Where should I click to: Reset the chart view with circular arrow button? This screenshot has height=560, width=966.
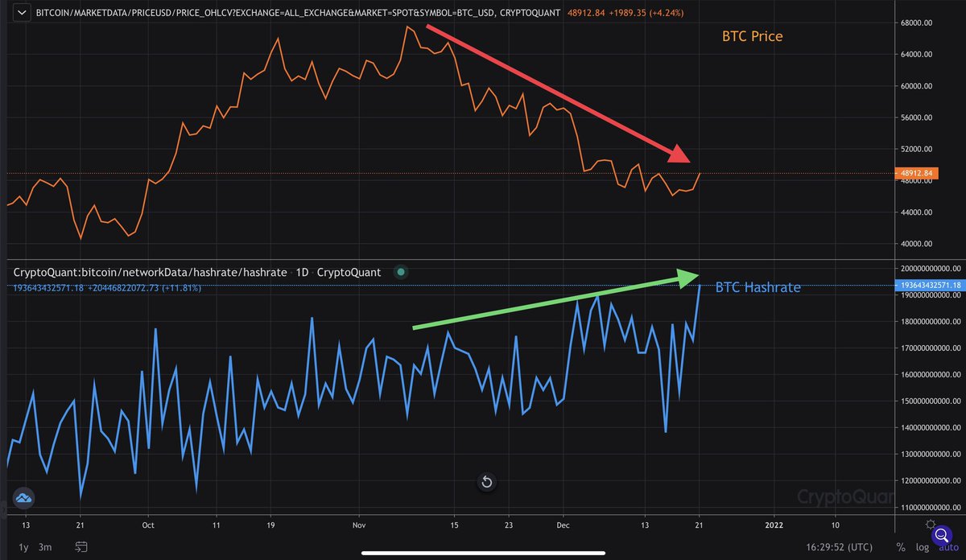coord(487,482)
